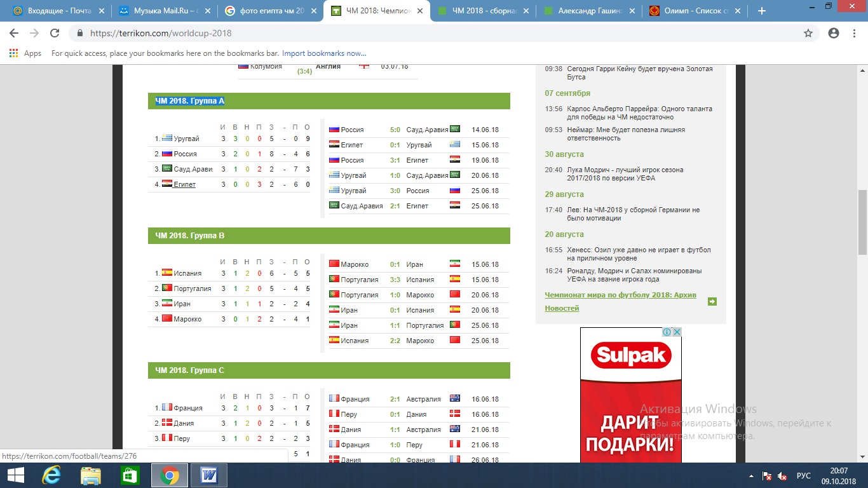Go back to previous page
868x488 pixels.
point(14,33)
